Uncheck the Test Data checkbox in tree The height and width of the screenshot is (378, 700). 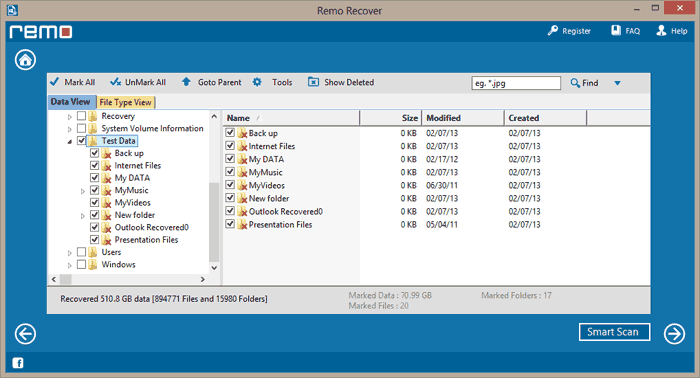click(81, 141)
